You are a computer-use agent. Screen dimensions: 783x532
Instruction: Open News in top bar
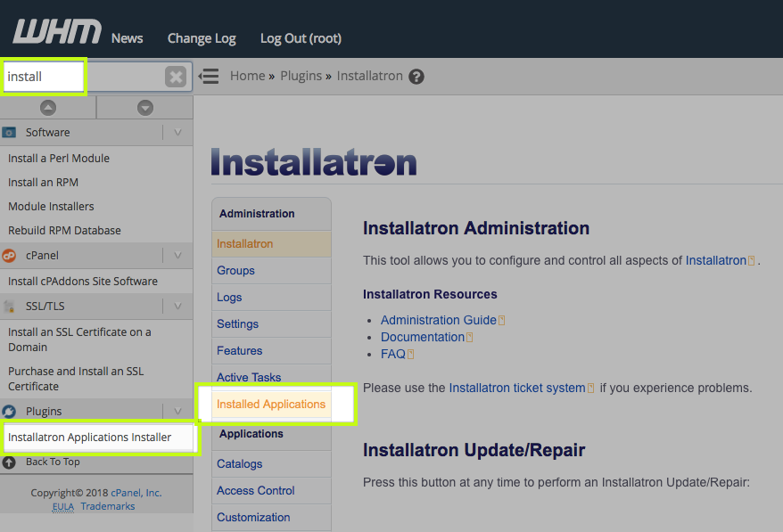[x=128, y=38]
